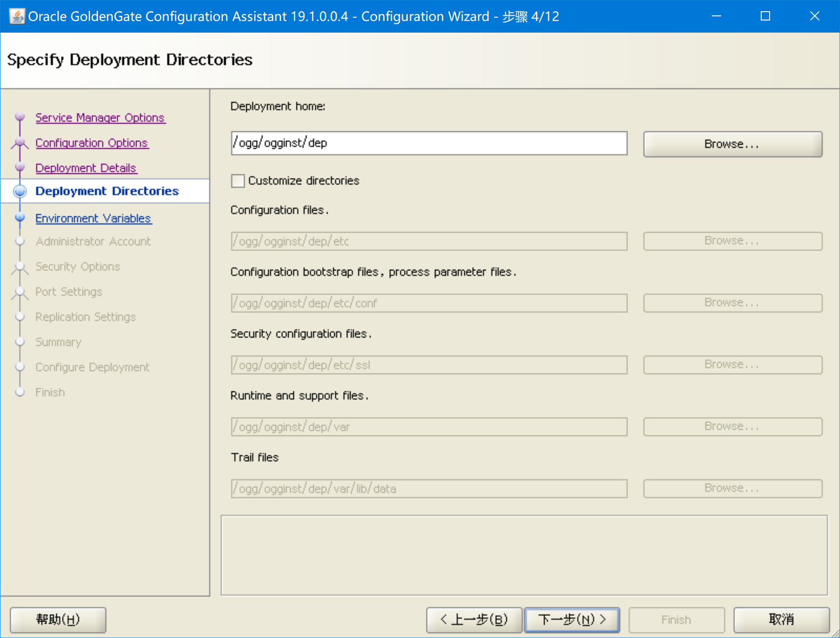Click the "Runtime and support files." label
Image resolution: width=840 pixels, height=638 pixels.
point(299,396)
